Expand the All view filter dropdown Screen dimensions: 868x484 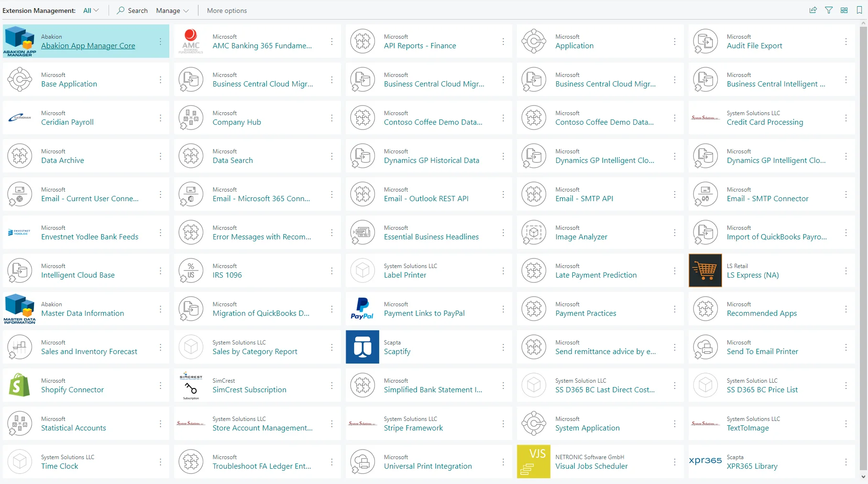point(91,11)
